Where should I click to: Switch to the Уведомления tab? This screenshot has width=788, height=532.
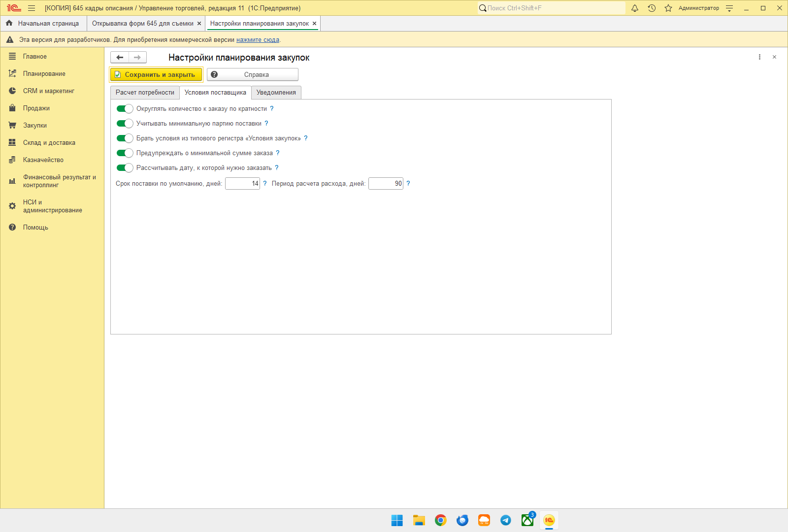pos(276,93)
